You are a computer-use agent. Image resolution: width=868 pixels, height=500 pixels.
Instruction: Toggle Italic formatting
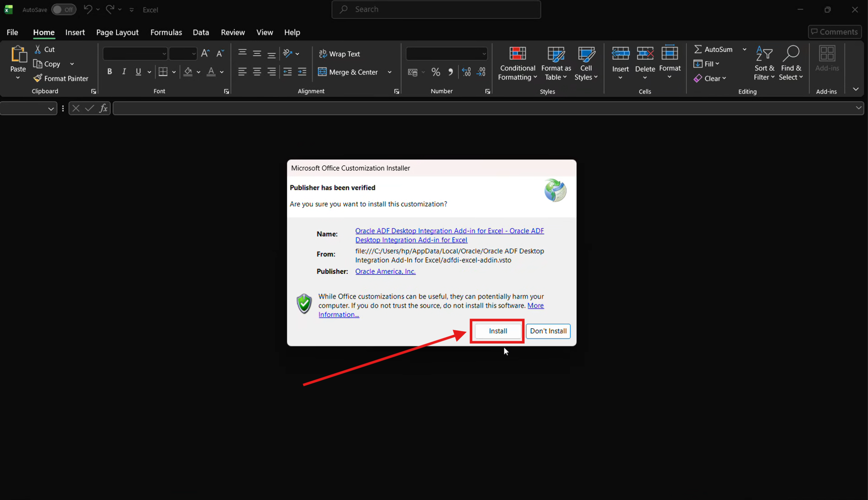tap(124, 72)
